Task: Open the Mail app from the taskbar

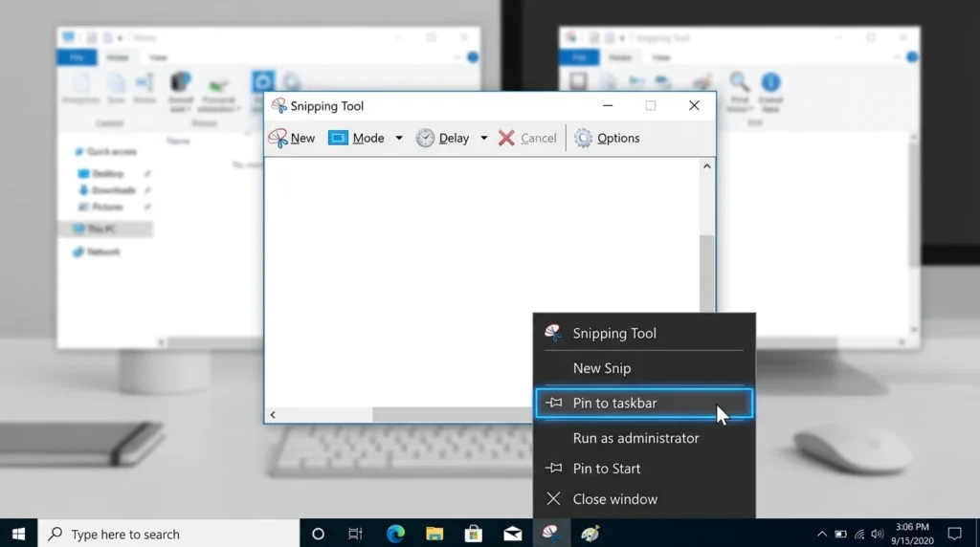Action: (x=513, y=534)
